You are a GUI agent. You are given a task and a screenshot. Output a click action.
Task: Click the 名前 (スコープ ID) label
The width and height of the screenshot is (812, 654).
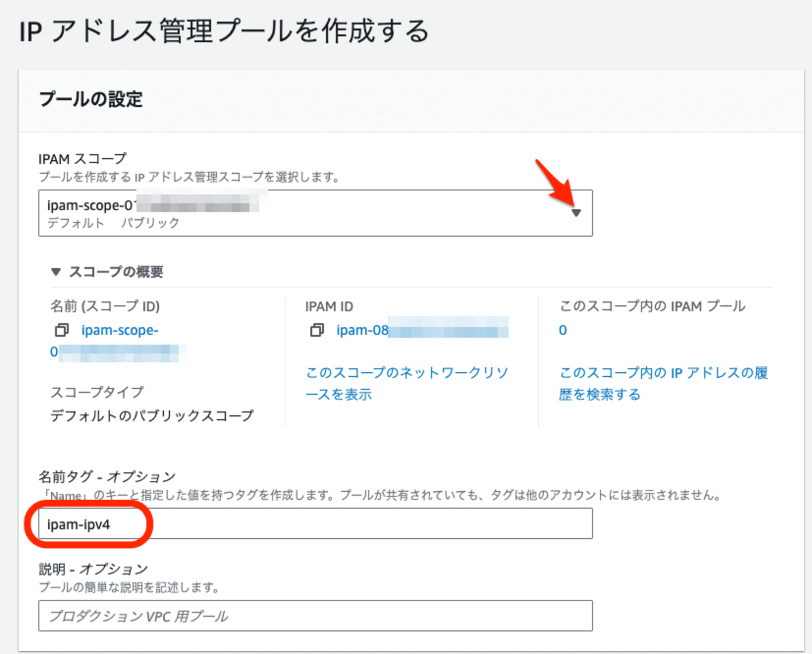105,306
